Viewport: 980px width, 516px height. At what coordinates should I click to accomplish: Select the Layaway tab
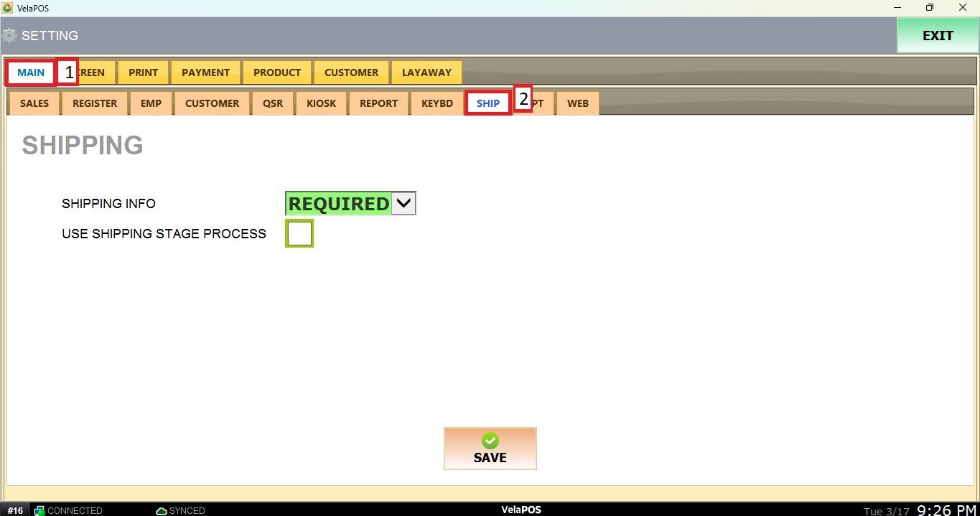click(x=426, y=72)
